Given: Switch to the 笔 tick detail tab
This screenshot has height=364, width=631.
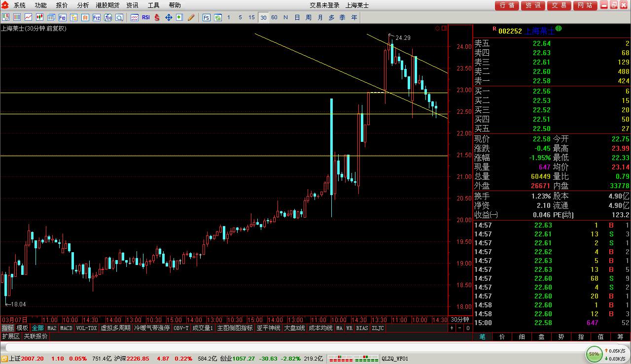Looking at the screenshot, I should (482, 337).
